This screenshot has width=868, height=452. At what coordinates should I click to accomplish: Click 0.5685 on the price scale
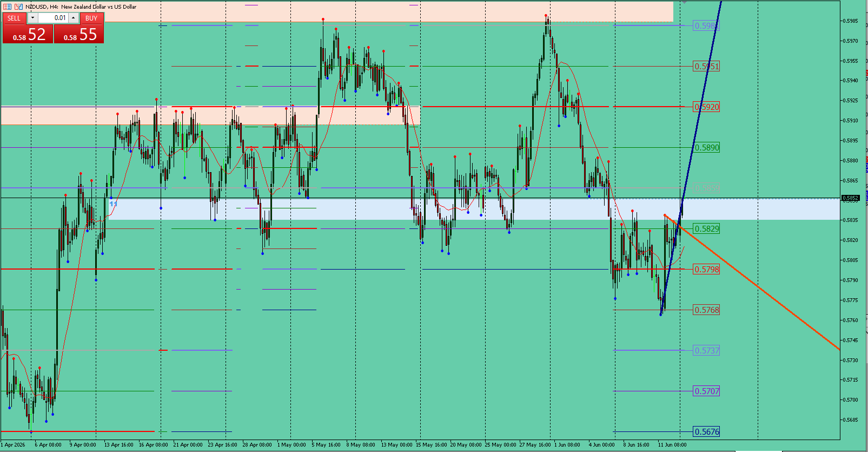pyautogui.click(x=851, y=420)
